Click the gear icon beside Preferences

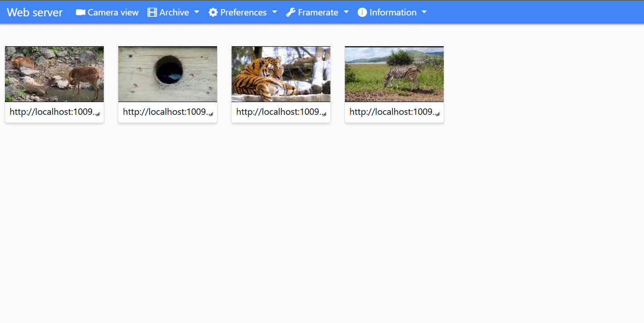213,12
